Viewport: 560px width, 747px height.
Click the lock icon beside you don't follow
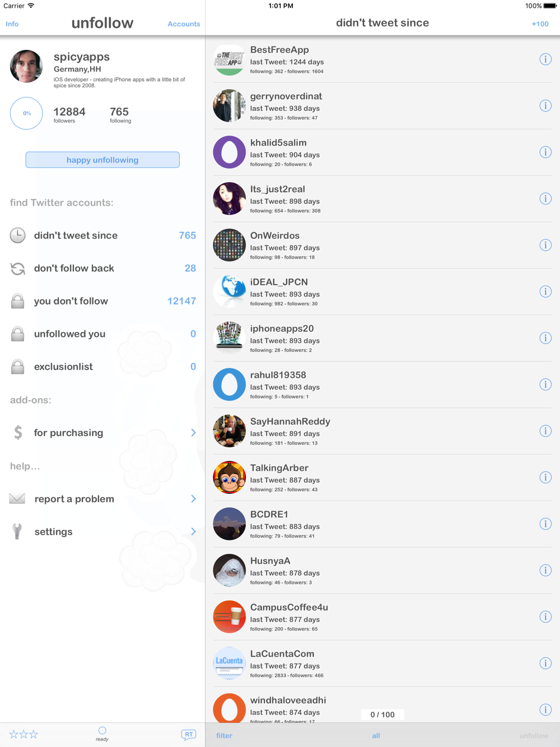tap(18, 301)
